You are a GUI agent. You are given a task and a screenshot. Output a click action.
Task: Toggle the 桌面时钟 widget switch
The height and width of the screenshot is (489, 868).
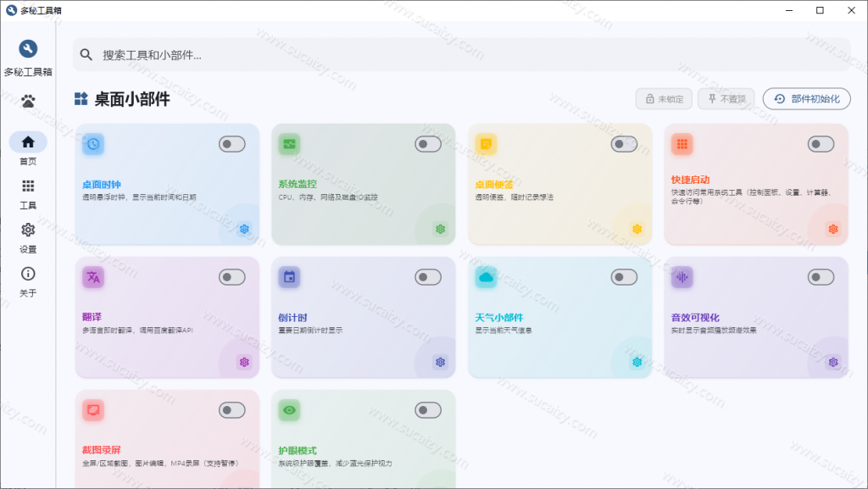tap(232, 144)
